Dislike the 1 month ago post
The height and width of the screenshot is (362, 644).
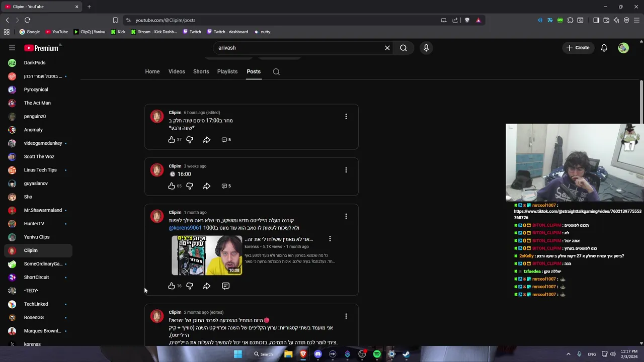(x=190, y=286)
